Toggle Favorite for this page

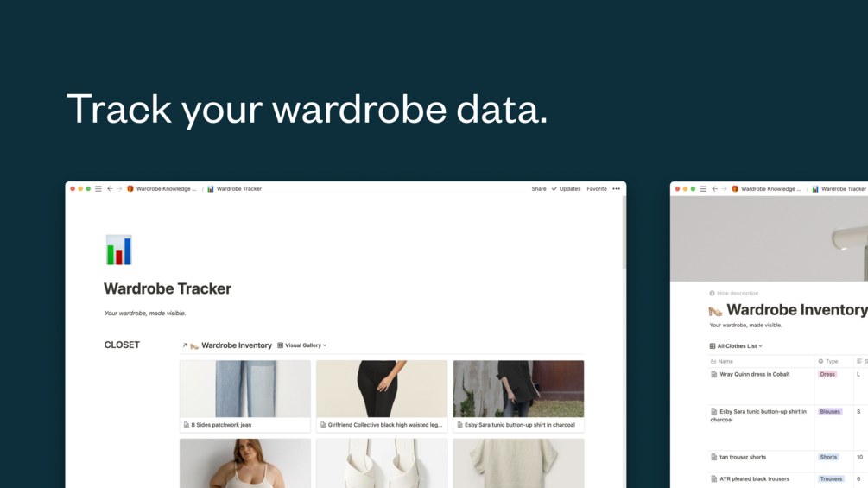597,188
